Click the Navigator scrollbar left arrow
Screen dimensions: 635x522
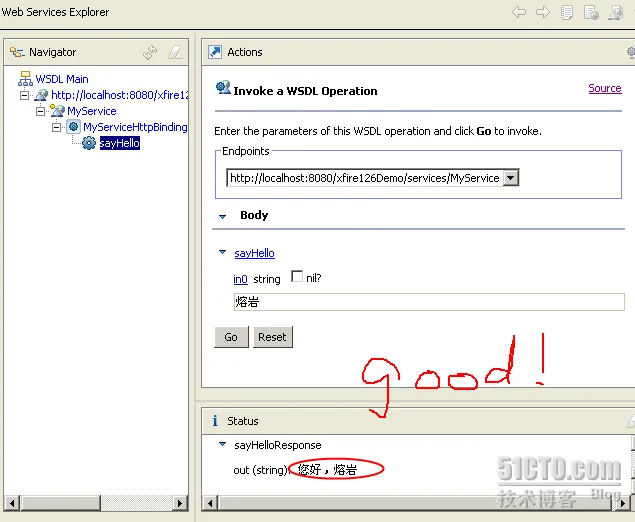click(13, 503)
